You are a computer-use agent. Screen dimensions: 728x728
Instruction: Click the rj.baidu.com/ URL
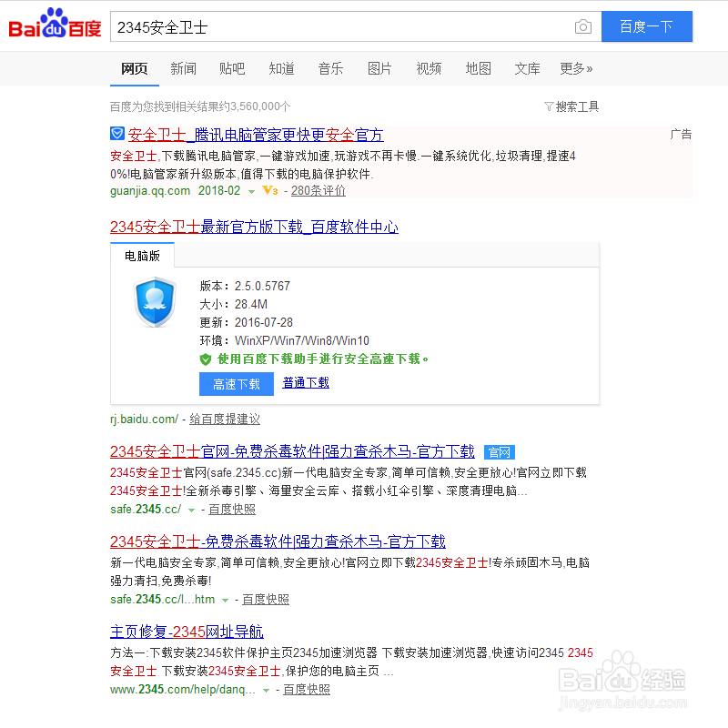pos(144,420)
